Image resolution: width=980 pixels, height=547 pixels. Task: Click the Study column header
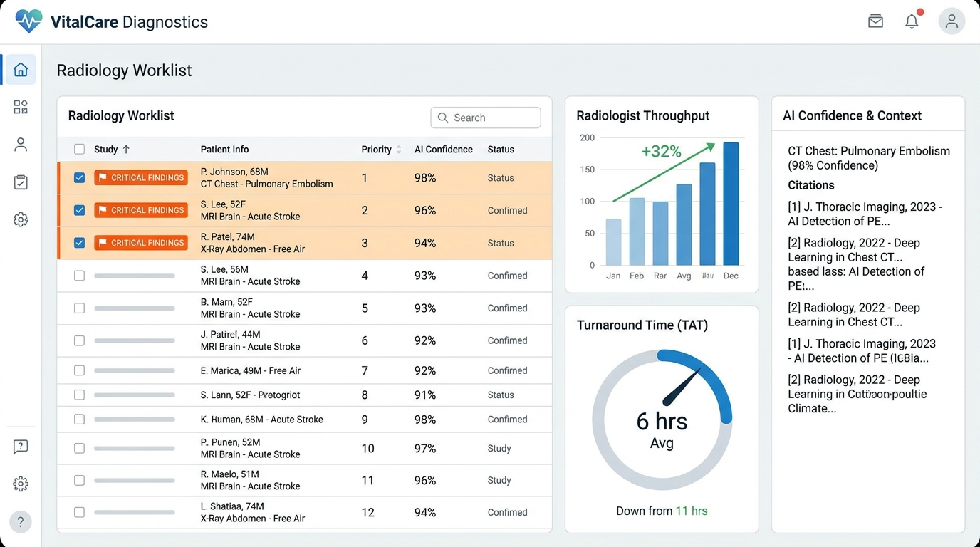[105, 150]
